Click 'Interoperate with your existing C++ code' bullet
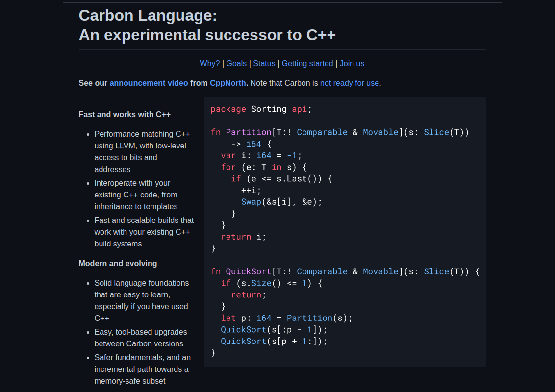The image size is (555, 392). coord(136,195)
